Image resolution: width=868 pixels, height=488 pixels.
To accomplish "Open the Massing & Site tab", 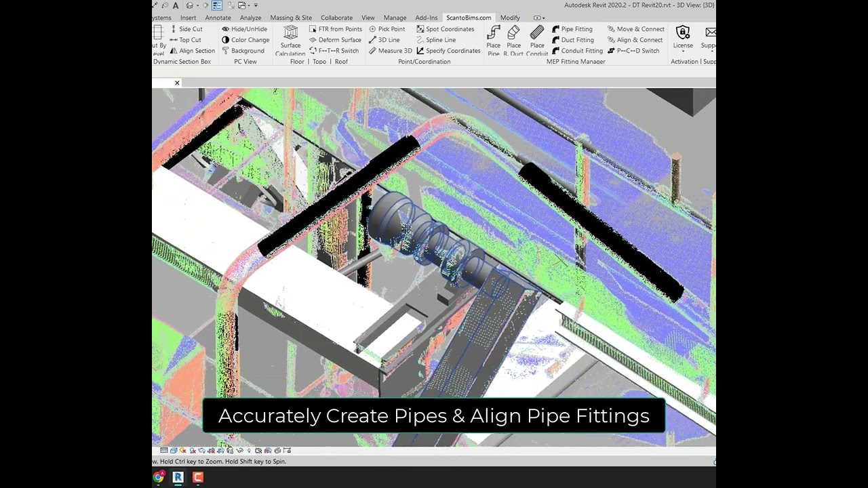I will point(291,18).
